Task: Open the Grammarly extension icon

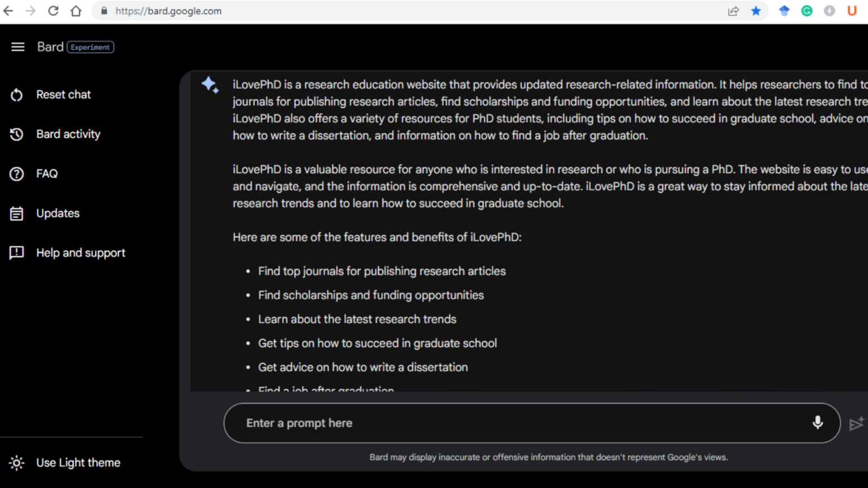Action: tap(807, 11)
